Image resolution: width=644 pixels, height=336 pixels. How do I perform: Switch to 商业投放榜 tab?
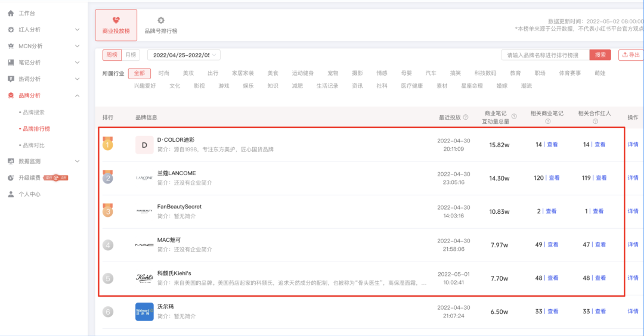[x=116, y=25]
